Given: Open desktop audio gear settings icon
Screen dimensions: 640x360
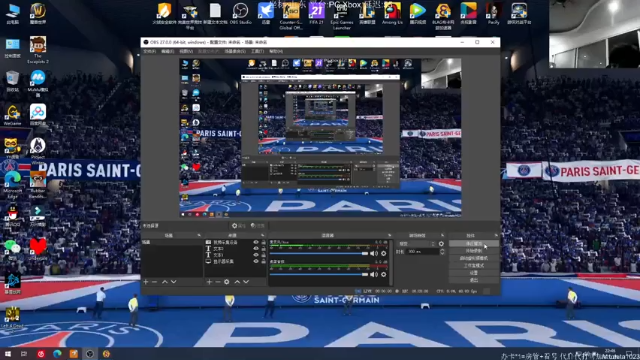Looking at the screenshot, I should click(384, 274).
